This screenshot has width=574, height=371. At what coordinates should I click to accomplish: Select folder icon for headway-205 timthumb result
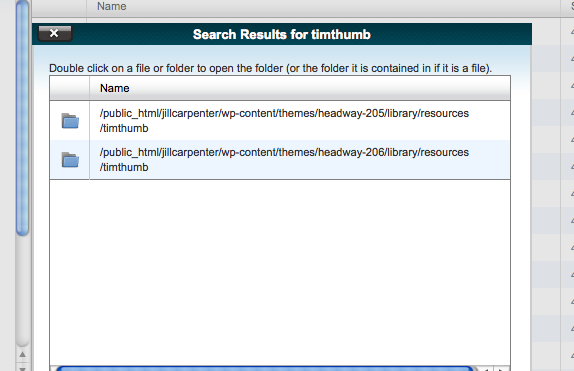pyautogui.click(x=70, y=121)
